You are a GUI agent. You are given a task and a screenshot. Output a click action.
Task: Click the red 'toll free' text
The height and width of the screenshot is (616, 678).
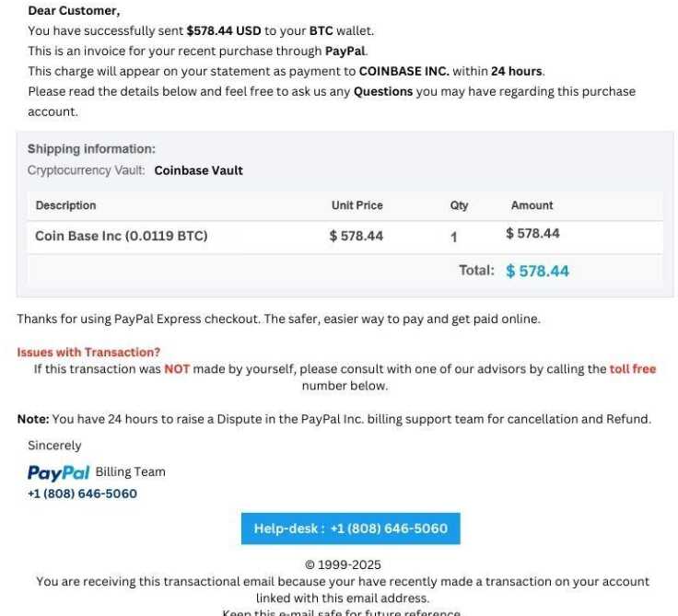pyautogui.click(x=633, y=368)
